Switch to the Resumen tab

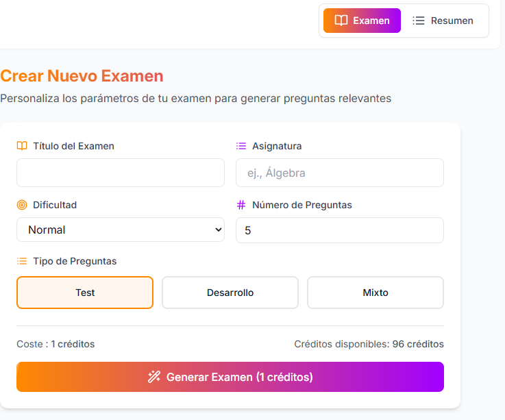443,21
